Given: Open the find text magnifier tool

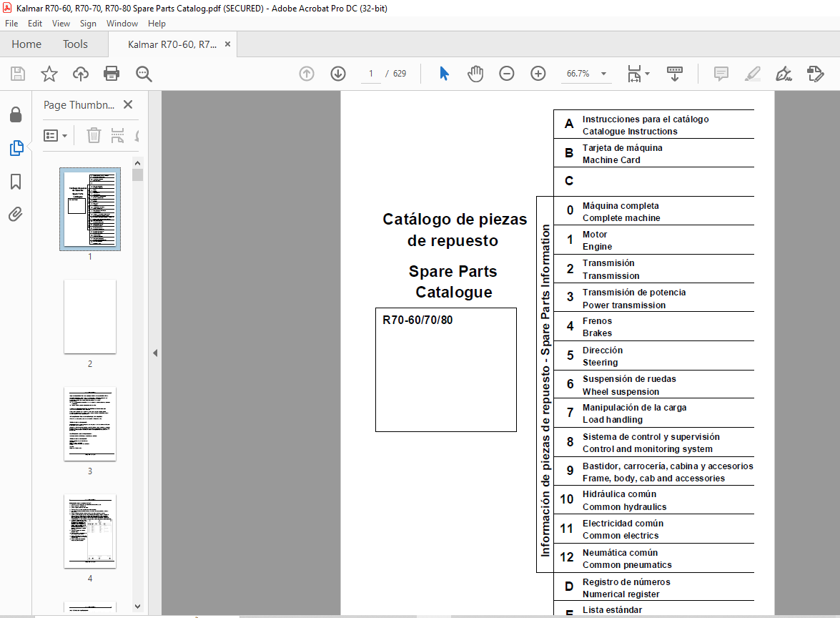Looking at the screenshot, I should [144, 74].
